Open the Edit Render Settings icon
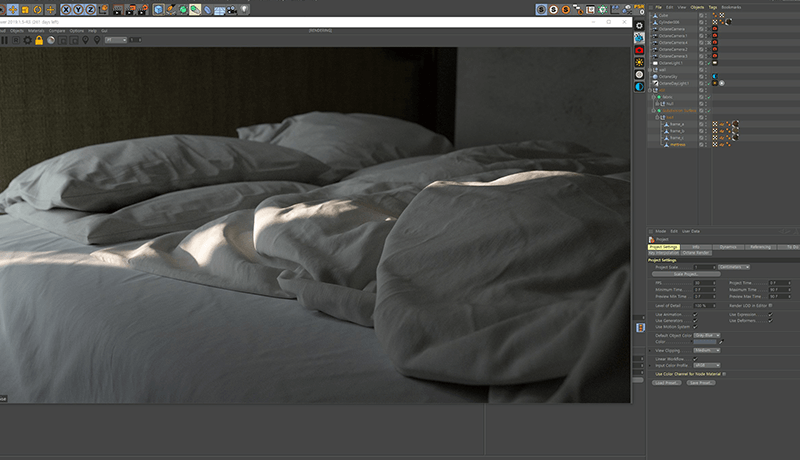Image resolution: width=800 pixels, height=460 pixels. point(142,9)
